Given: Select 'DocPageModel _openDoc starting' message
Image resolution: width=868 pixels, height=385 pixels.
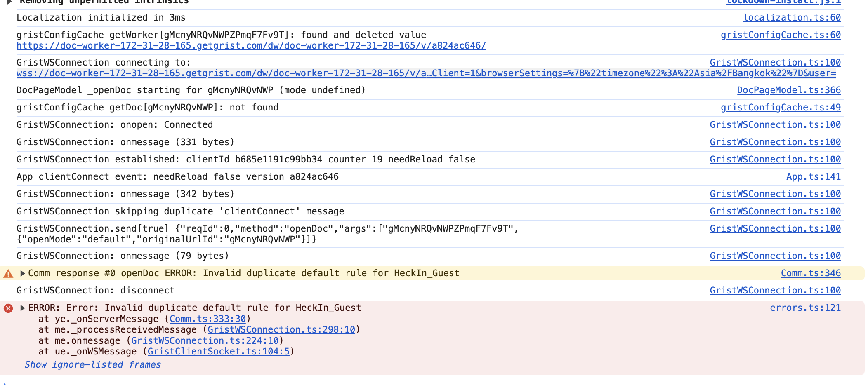Looking at the screenshot, I should point(191,90).
